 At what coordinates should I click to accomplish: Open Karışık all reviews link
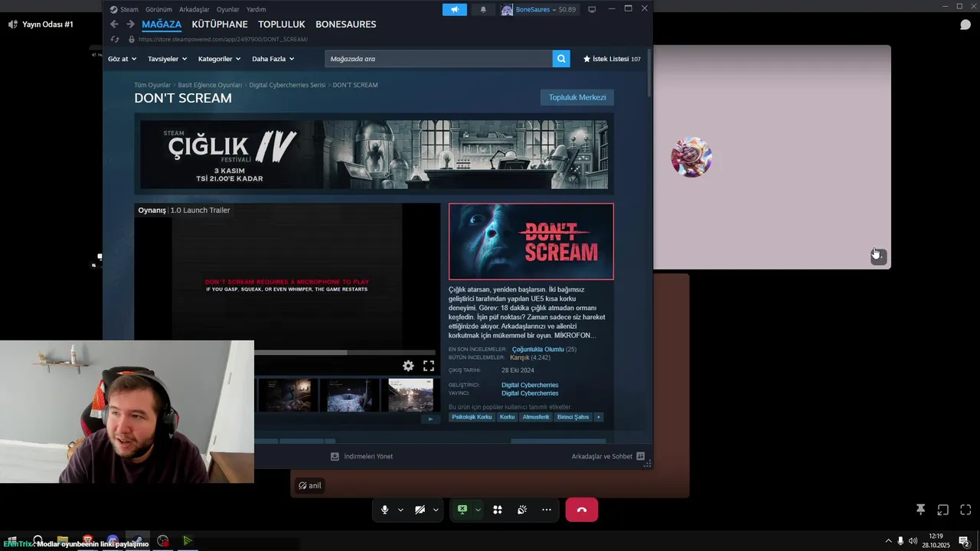tap(520, 357)
